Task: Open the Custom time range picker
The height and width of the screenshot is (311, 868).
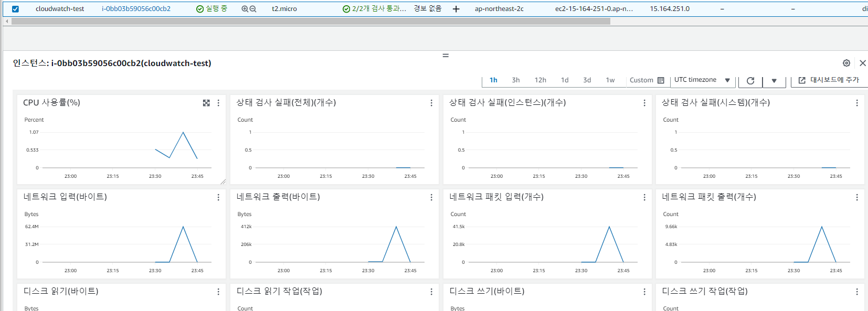Action: [x=647, y=80]
